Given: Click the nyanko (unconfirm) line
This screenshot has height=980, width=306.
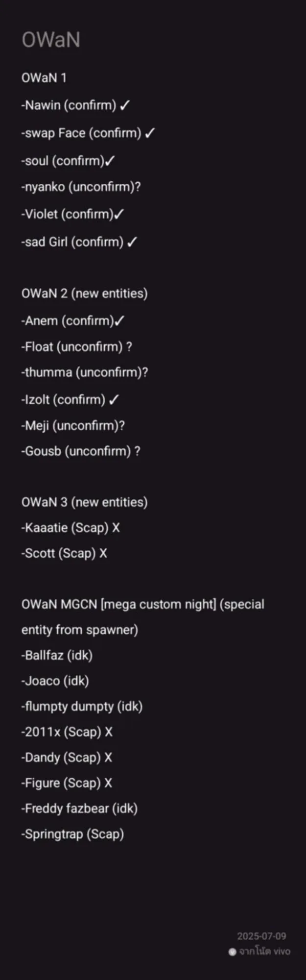Looking at the screenshot, I should point(81,187).
